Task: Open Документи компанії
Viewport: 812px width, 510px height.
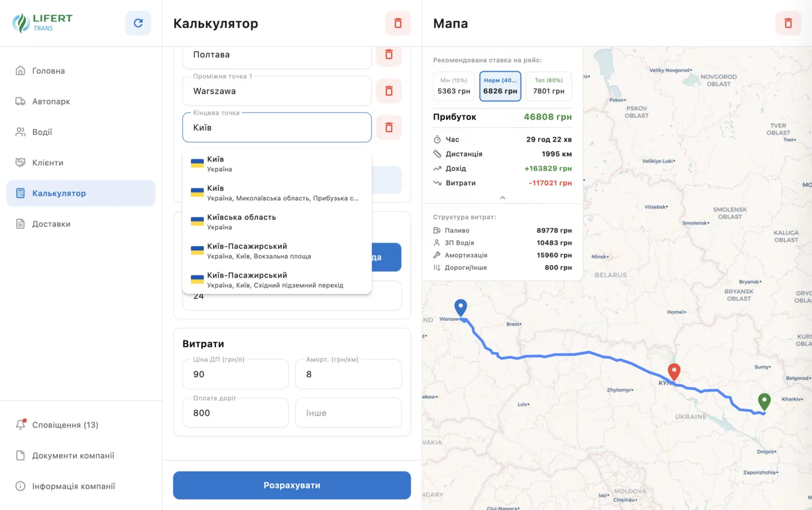Action: point(81,456)
